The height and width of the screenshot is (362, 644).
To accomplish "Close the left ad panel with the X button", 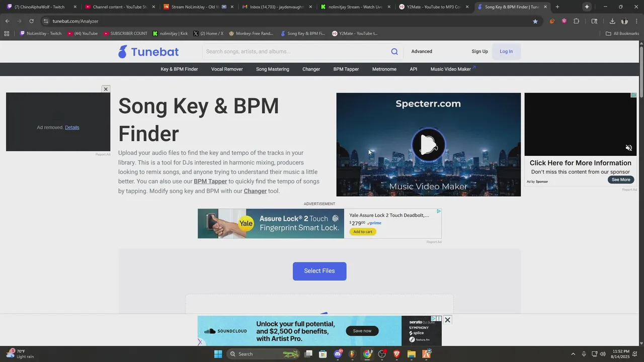I will tap(106, 89).
